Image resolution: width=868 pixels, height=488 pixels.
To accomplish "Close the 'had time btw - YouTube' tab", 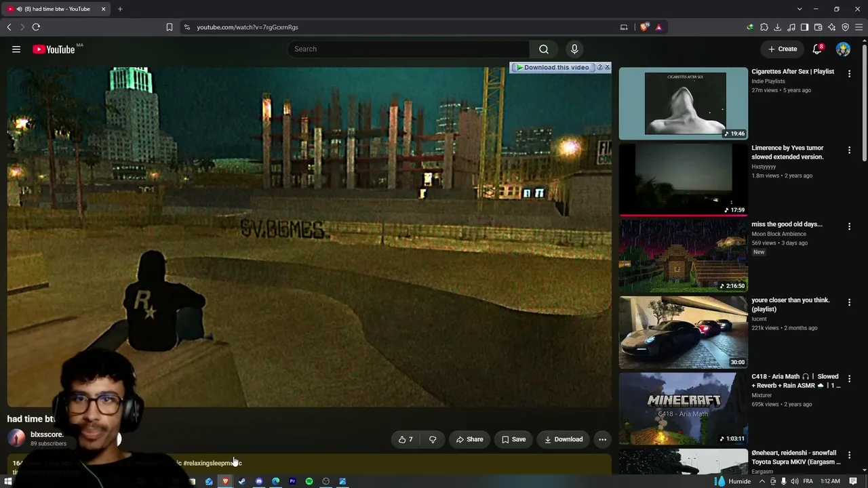I will [104, 9].
